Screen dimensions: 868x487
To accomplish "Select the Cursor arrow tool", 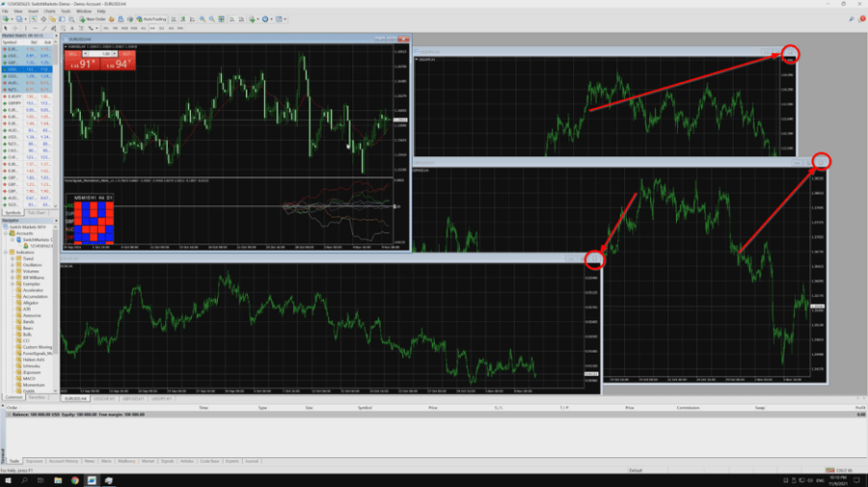I will [6, 28].
